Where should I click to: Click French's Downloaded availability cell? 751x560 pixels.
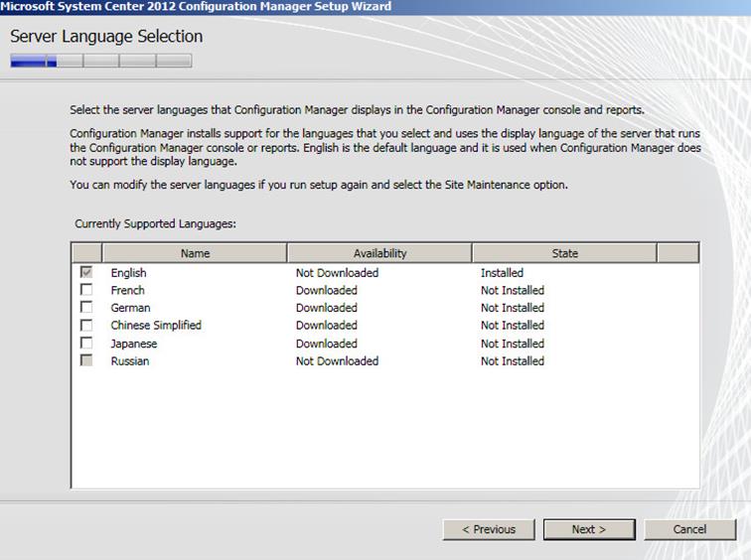click(327, 290)
